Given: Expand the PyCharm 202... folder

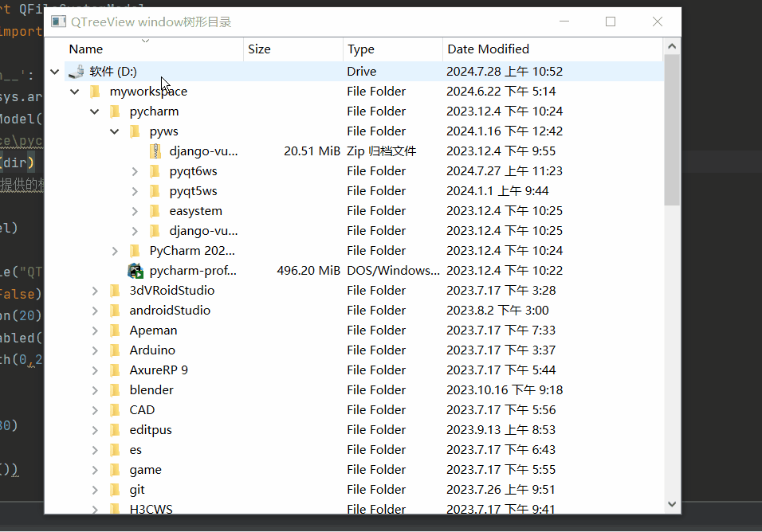Looking at the screenshot, I should coord(115,251).
